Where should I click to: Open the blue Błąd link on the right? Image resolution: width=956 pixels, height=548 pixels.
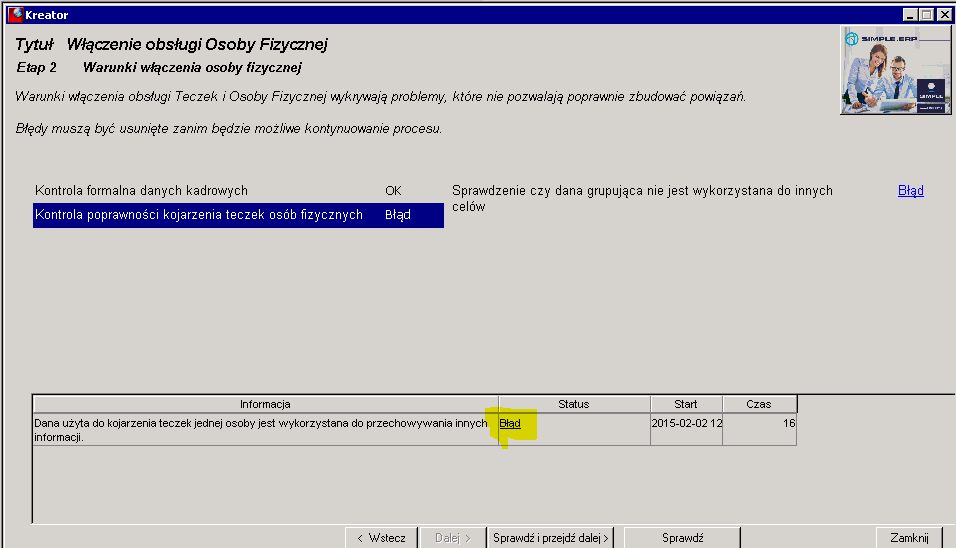point(910,191)
